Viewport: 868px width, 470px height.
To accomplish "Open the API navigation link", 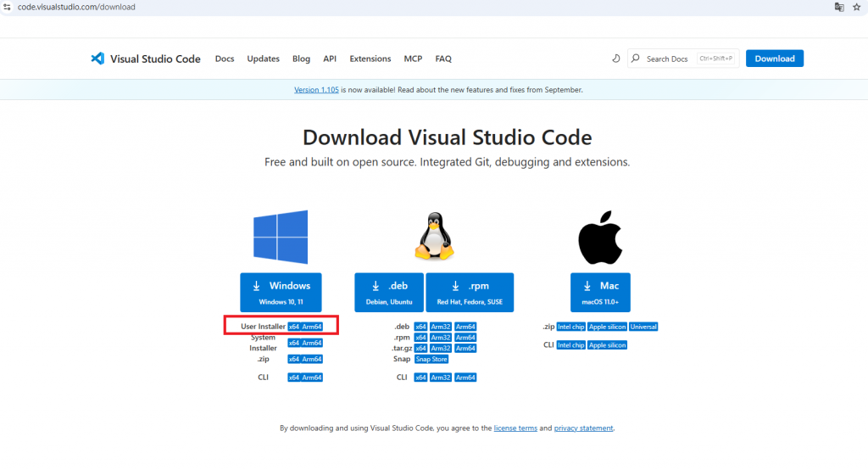I will 330,59.
